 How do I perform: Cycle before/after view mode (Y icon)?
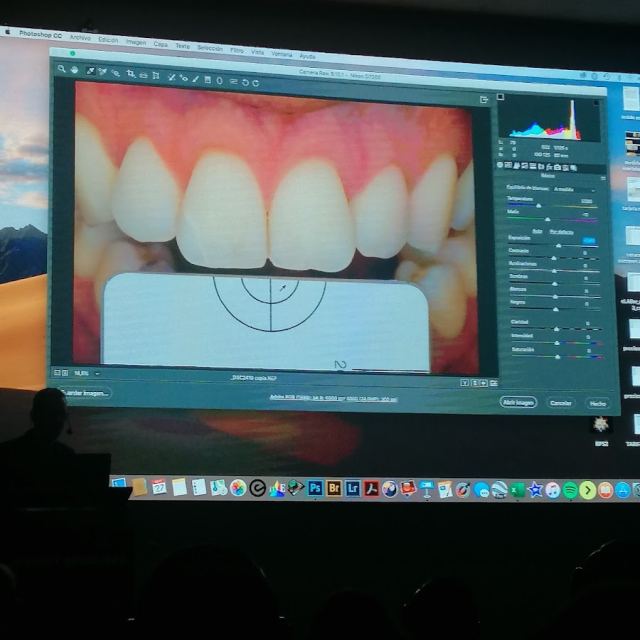click(x=464, y=382)
